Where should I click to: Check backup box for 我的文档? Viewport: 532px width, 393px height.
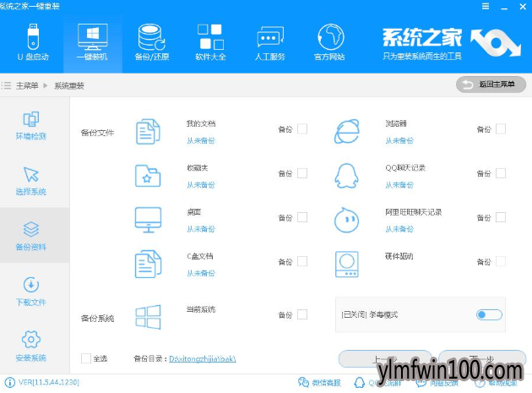302,129
